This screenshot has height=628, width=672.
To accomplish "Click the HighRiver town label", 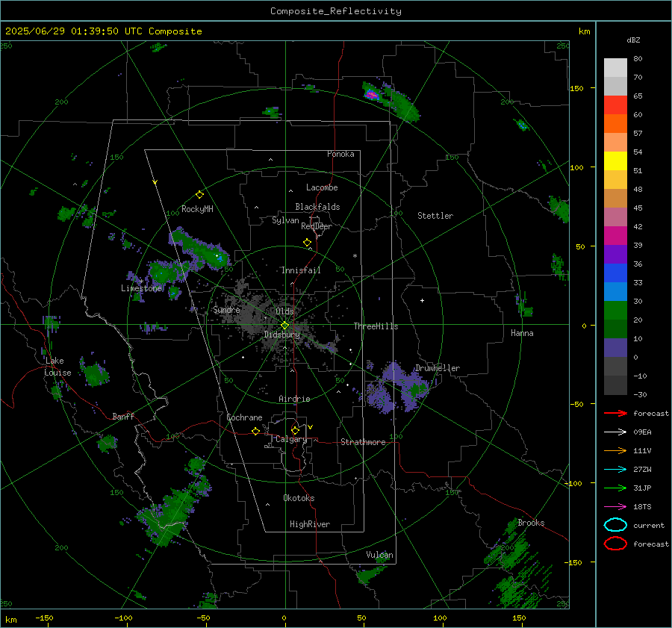I will coord(310,524).
